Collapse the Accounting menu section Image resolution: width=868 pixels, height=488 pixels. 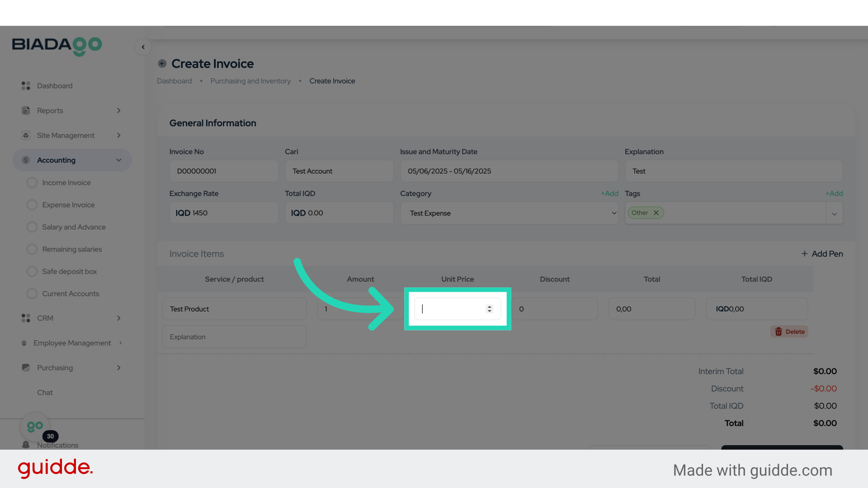point(118,160)
